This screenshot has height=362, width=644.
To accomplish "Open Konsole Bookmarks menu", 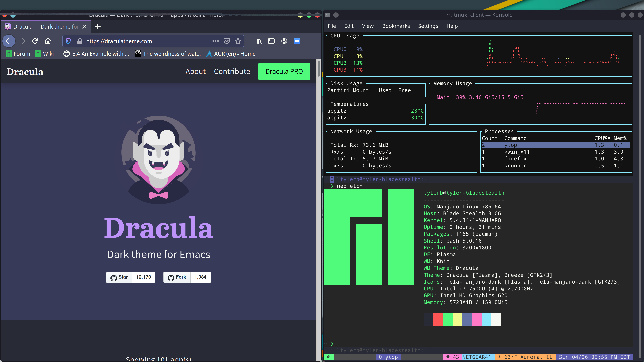I will coord(396,26).
